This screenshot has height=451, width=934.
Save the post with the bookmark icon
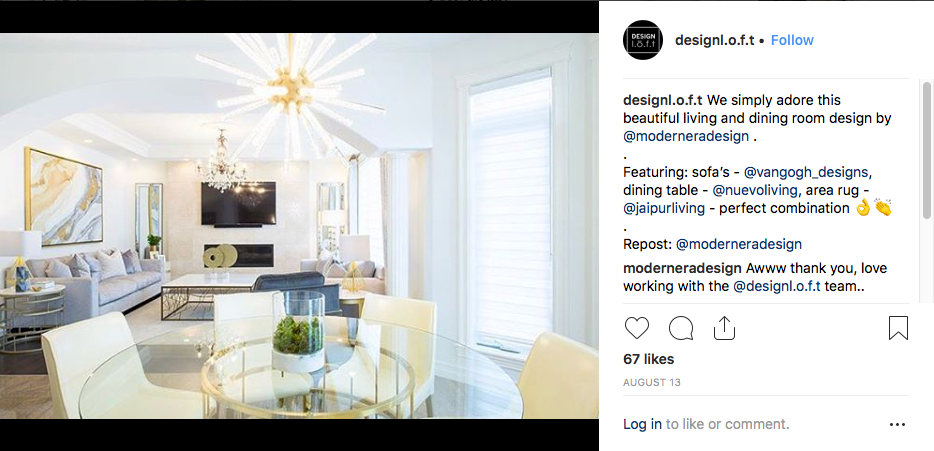[898, 328]
